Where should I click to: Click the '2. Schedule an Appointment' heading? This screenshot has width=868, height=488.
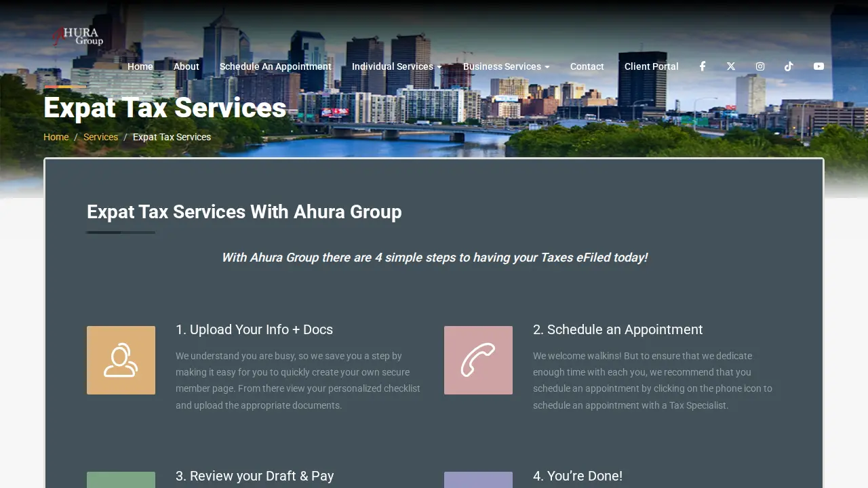point(618,329)
